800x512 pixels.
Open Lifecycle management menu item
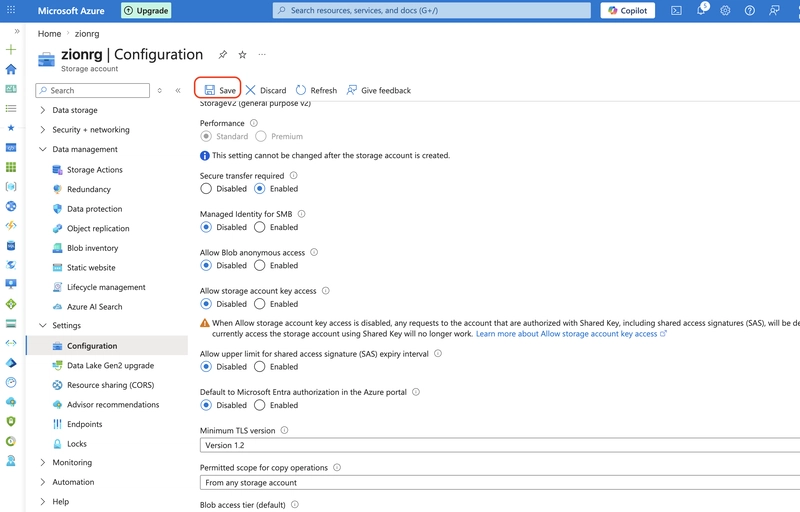(106, 287)
